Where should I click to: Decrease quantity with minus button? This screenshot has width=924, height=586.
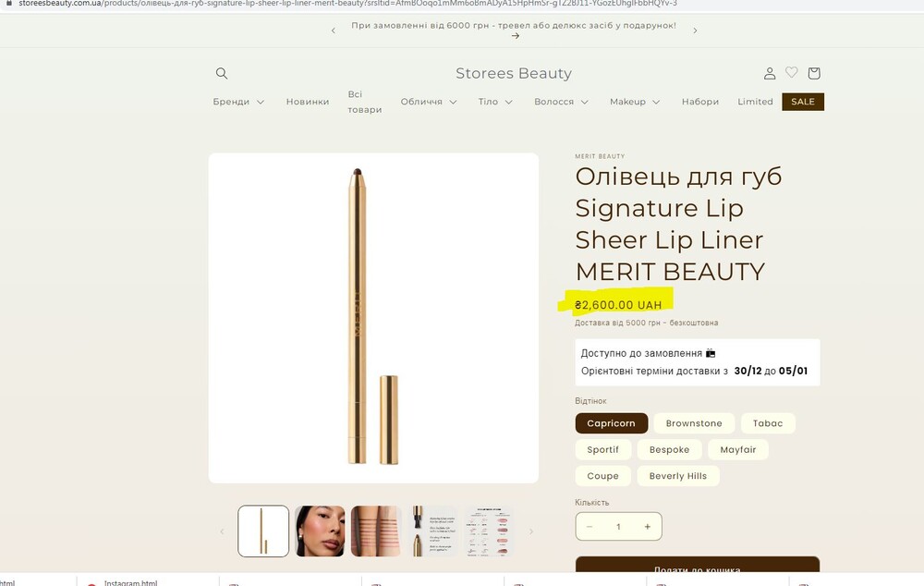[x=589, y=527]
